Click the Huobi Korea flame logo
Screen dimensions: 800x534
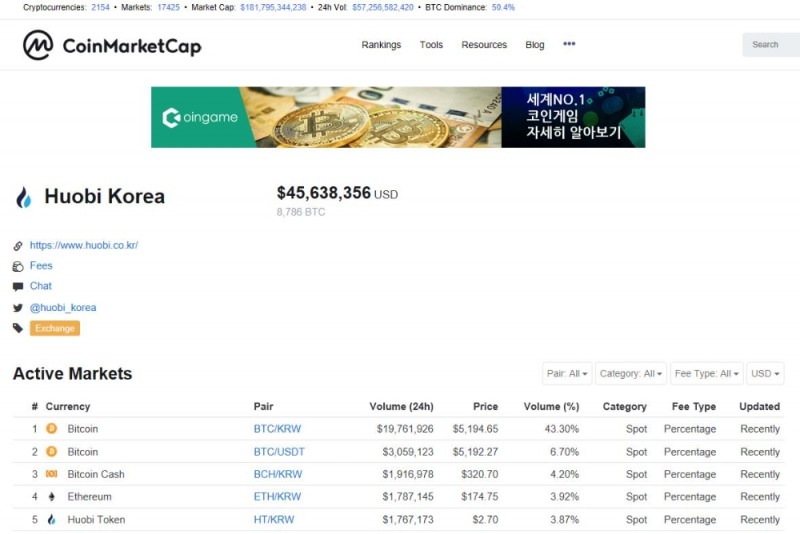[x=23, y=197]
